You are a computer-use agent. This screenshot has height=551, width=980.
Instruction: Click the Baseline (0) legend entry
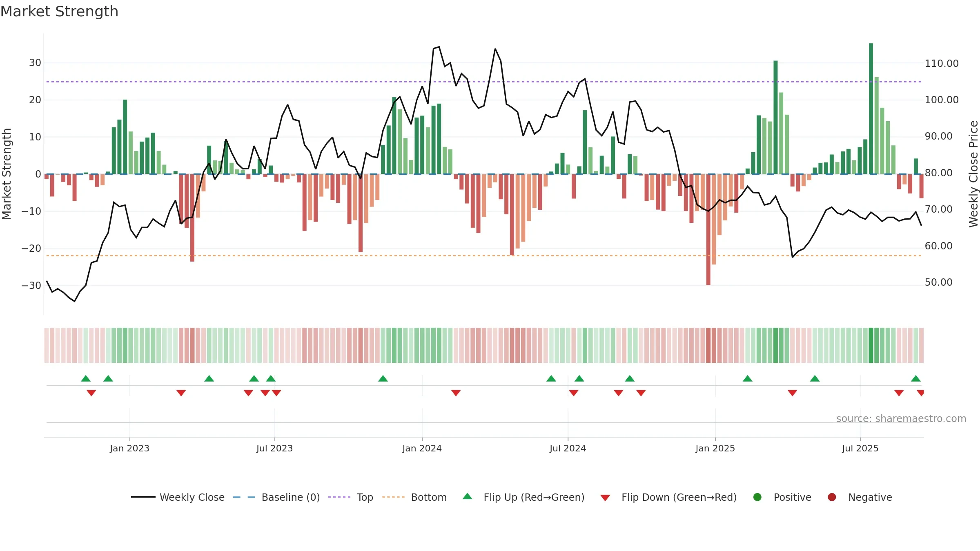(x=276, y=497)
